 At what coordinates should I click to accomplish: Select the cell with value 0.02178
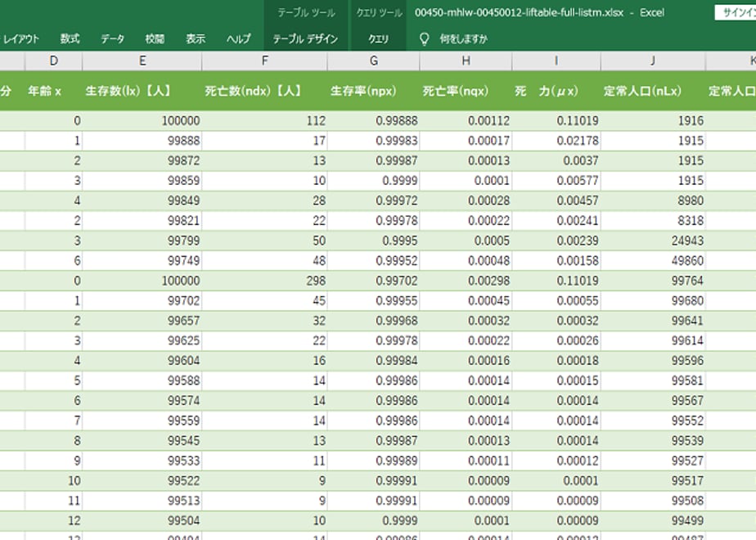point(556,141)
